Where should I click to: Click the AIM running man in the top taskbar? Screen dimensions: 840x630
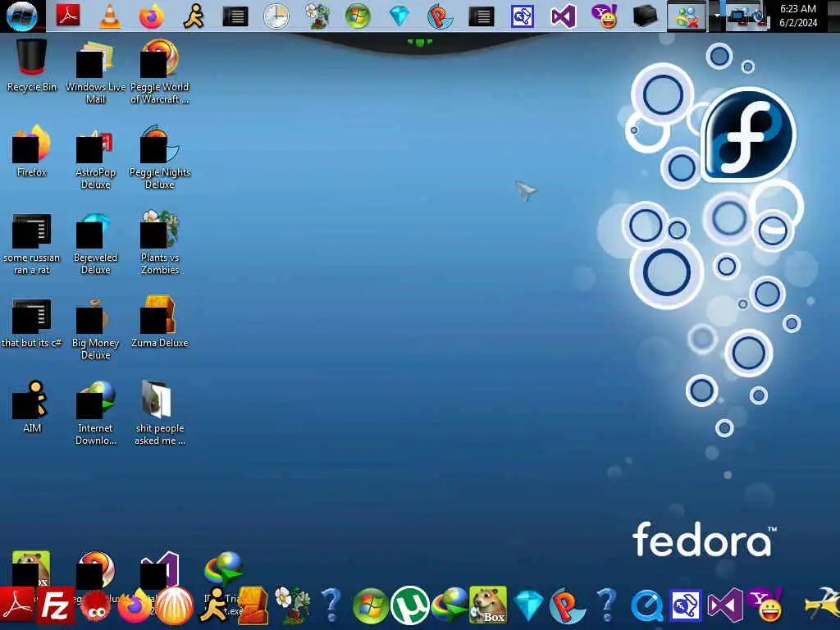click(194, 16)
